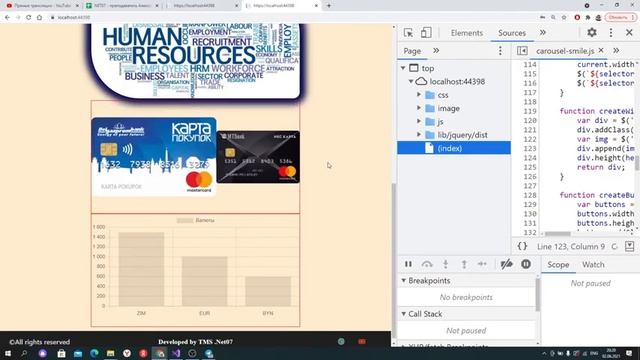Image resolution: width=640 pixels, height=360 pixels.
Task: Expand the css folder
Action: tap(419, 95)
